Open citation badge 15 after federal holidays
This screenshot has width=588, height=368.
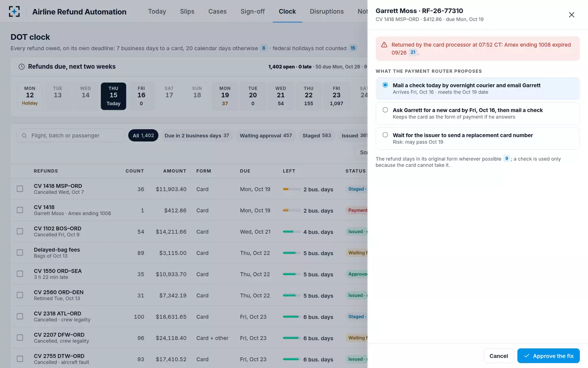click(353, 48)
